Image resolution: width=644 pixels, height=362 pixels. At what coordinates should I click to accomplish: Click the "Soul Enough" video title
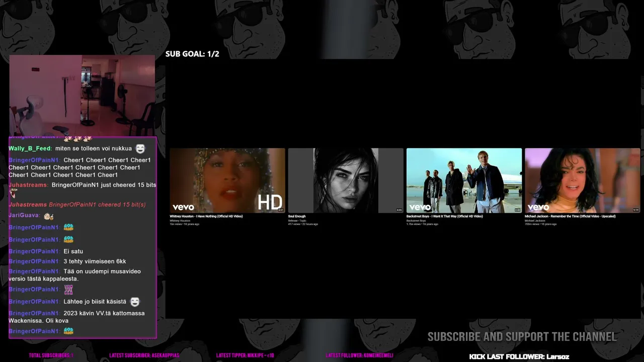(x=297, y=217)
